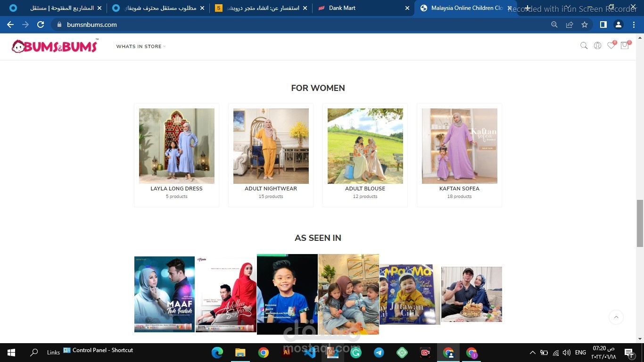Click the Bums & Bums logo
This screenshot has width=644, height=362.
55,46
